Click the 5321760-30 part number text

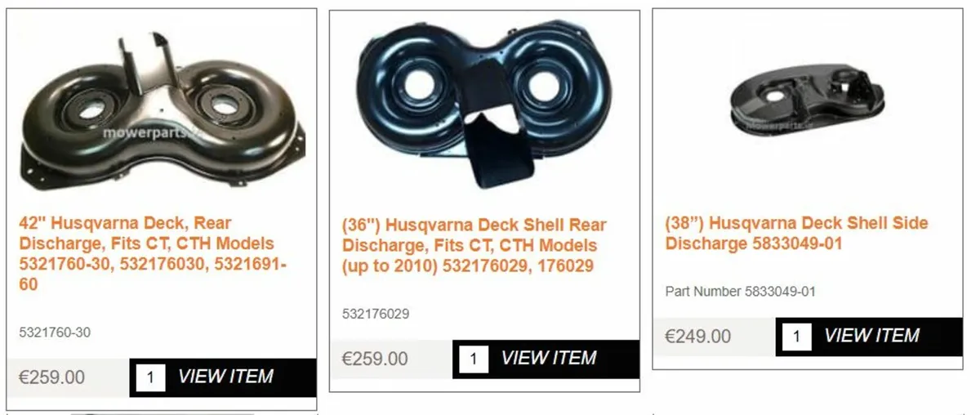pos(55,332)
